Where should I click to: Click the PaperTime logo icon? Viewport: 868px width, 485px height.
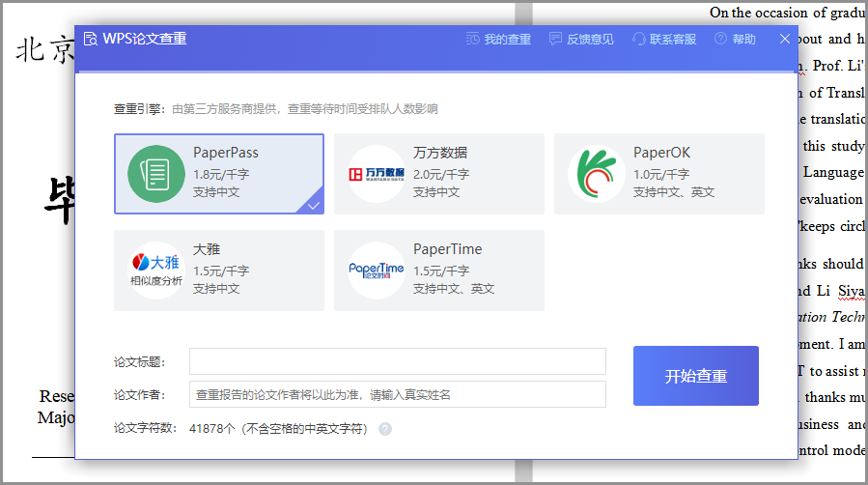pos(377,271)
